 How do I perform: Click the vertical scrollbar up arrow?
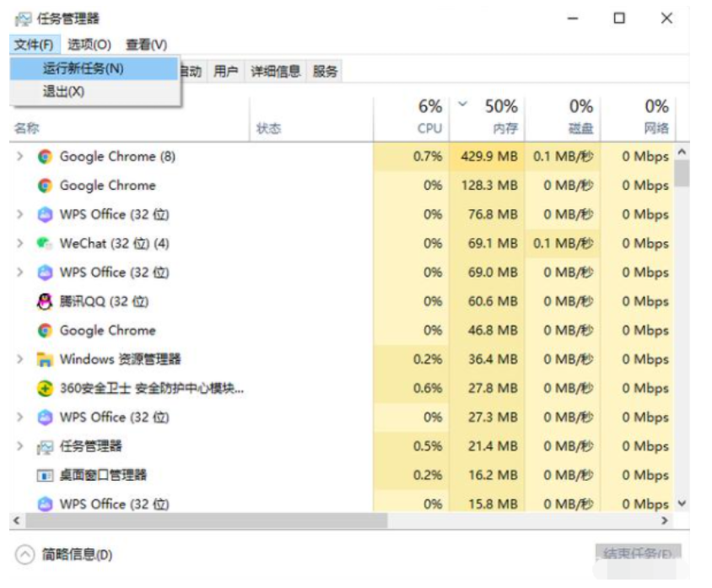click(682, 152)
